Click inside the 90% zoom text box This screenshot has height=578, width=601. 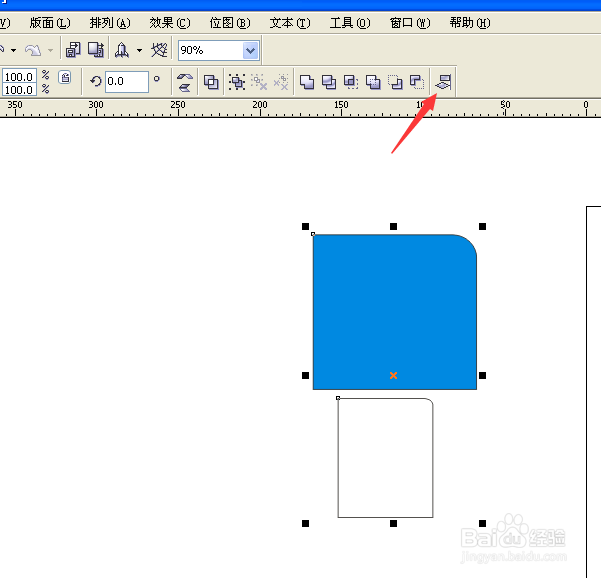point(210,50)
